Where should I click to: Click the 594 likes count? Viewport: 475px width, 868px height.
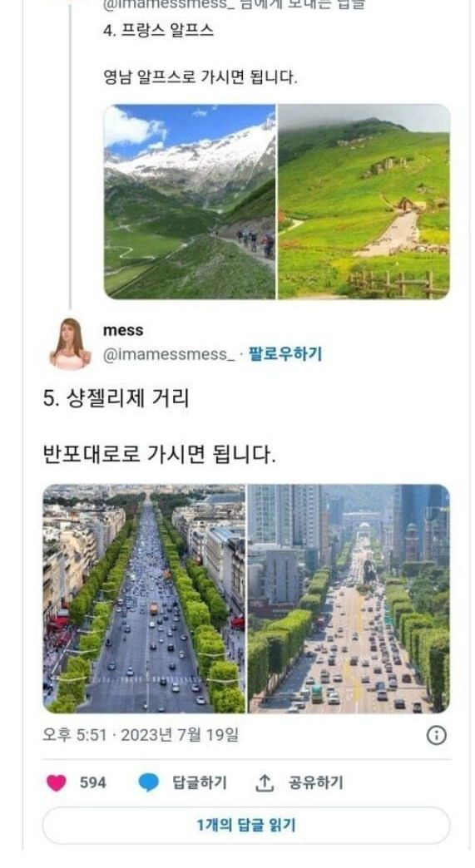pos(92,782)
